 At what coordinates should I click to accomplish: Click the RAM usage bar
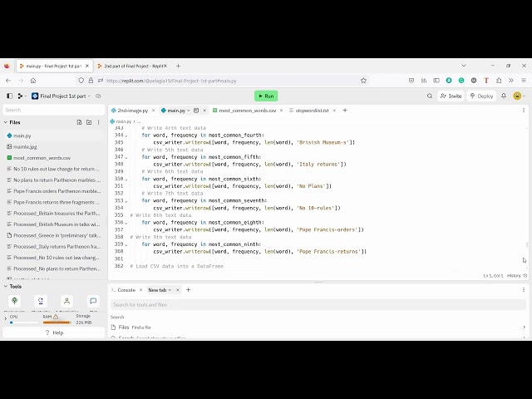click(x=57, y=323)
